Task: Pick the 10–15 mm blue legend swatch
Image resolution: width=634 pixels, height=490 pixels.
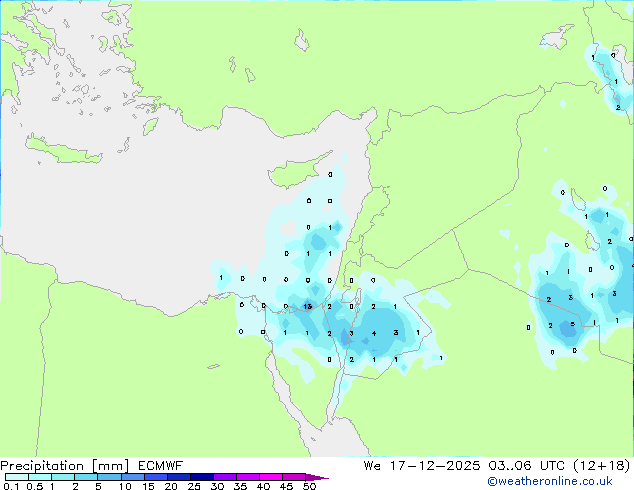Action: tap(132, 477)
